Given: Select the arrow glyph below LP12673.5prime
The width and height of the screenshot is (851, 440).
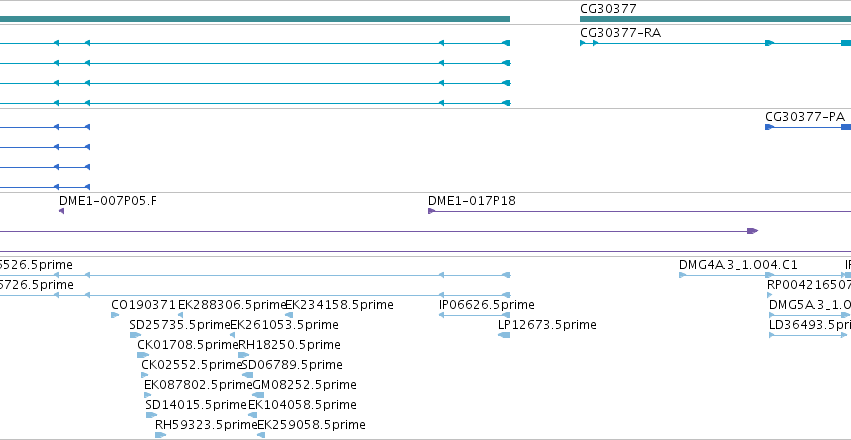Looking at the screenshot, I should coord(504,335).
